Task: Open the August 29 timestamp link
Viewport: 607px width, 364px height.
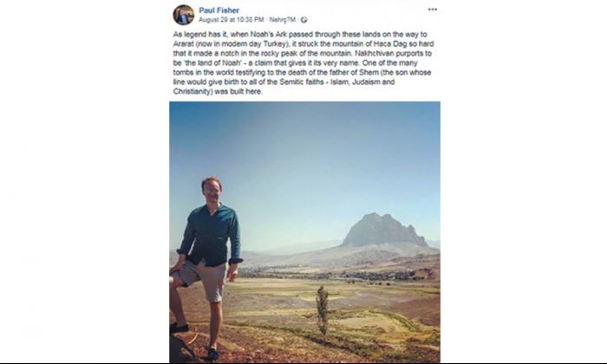Action: click(232, 20)
